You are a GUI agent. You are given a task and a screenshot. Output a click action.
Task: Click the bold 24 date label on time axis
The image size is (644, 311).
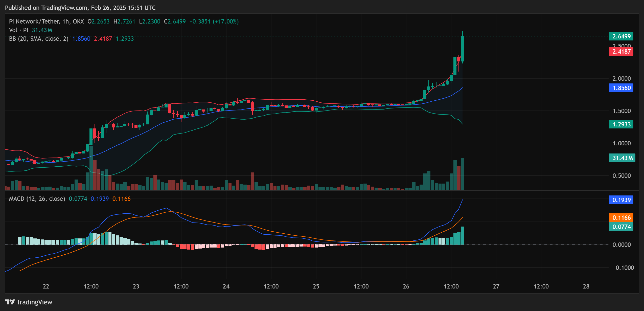226,286
